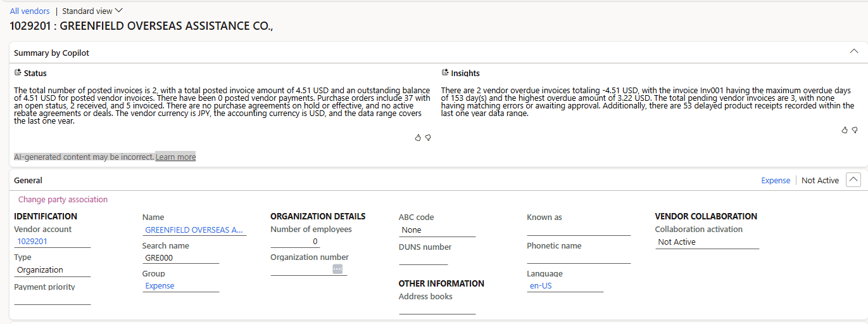Open the Organization number lookup ellipsis button
The height and width of the screenshot is (324, 868).
pos(337,269)
